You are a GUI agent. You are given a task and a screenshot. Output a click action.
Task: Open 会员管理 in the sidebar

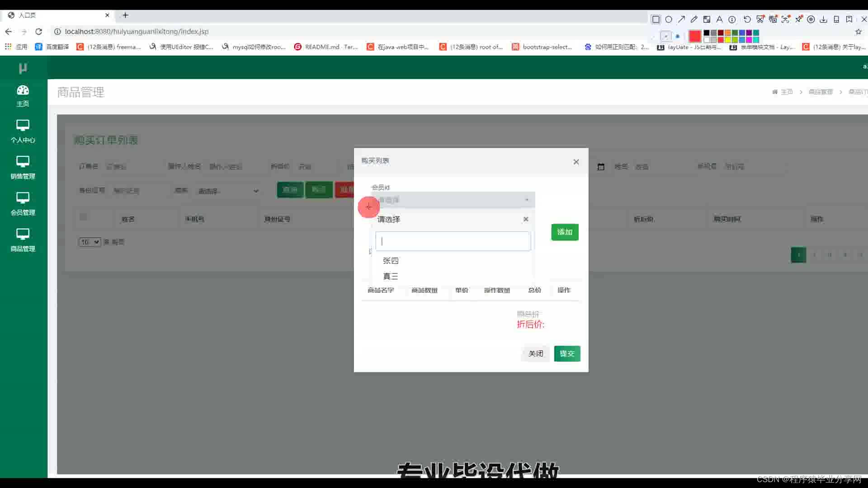point(23,204)
